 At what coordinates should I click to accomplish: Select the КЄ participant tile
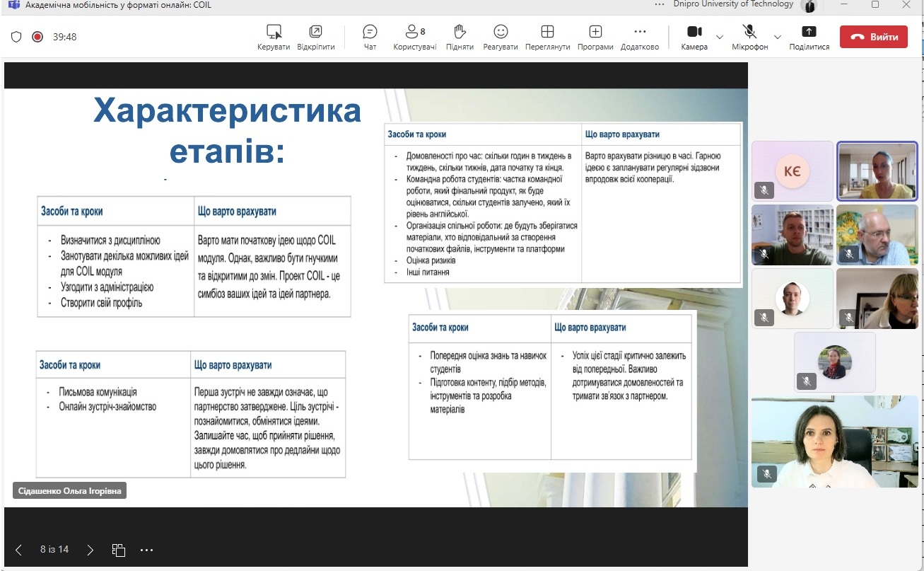pyautogui.click(x=792, y=171)
